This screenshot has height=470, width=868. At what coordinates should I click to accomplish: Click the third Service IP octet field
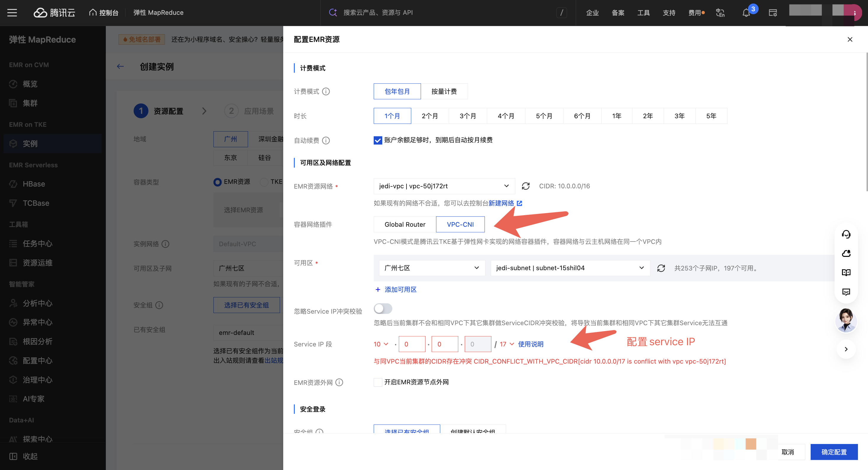pyautogui.click(x=445, y=344)
